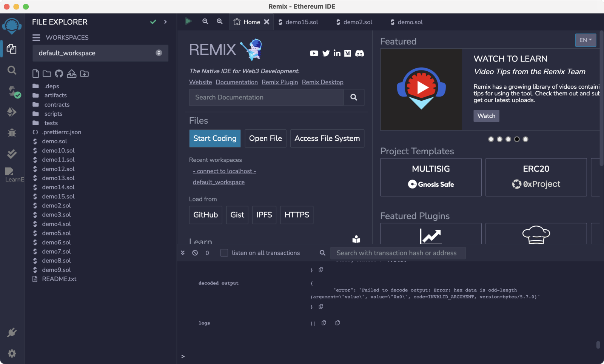Image resolution: width=604 pixels, height=364 pixels.
Task: Click the create new file icon
Action: click(35, 74)
